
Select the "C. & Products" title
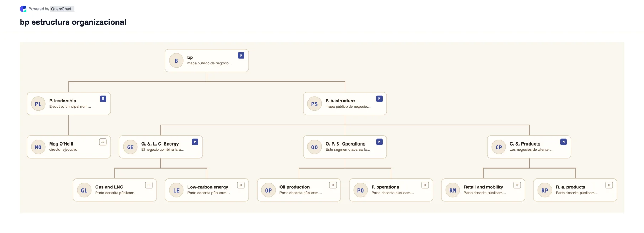pos(525,144)
